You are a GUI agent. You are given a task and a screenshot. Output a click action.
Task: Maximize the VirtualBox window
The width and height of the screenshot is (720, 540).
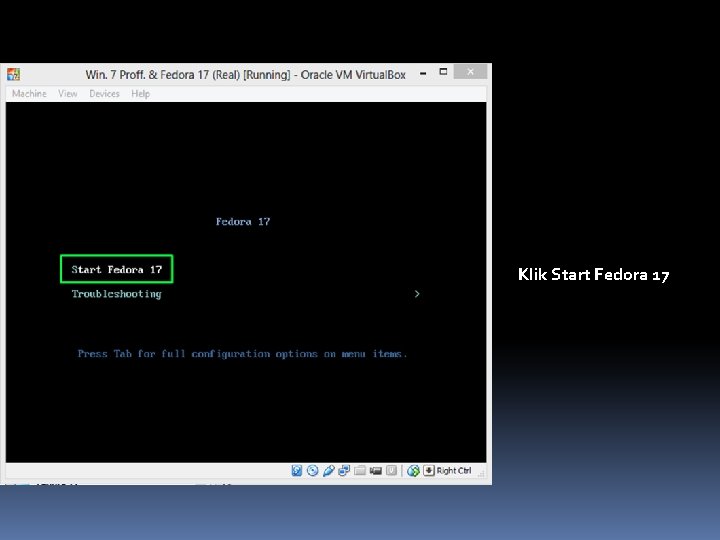[x=443, y=72]
